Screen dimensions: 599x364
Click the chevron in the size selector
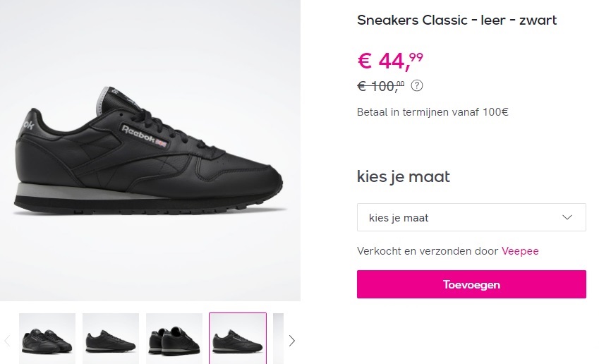567,217
